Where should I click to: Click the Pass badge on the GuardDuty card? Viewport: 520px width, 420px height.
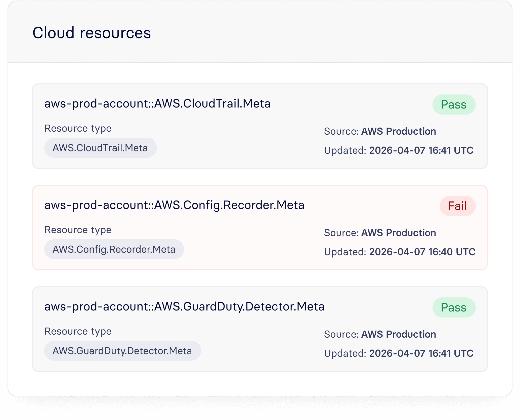pyautogui.click(x=454, y=307)
